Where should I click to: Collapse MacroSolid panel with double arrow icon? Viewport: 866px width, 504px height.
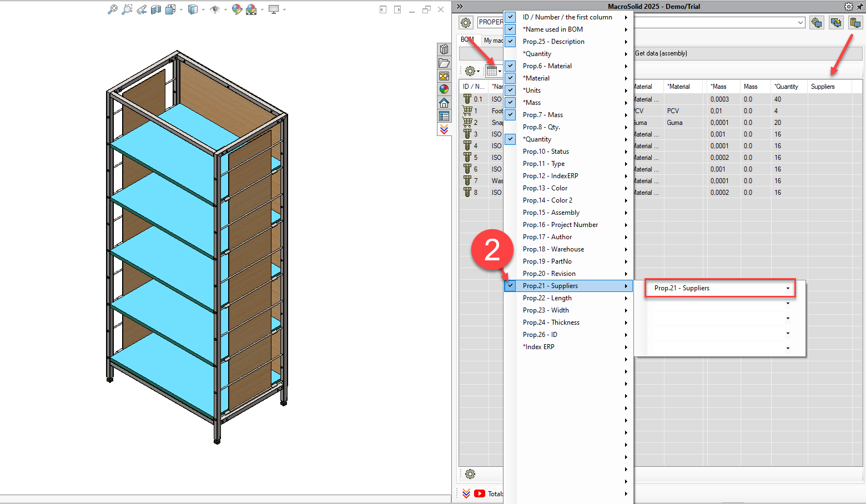[460, 7]
